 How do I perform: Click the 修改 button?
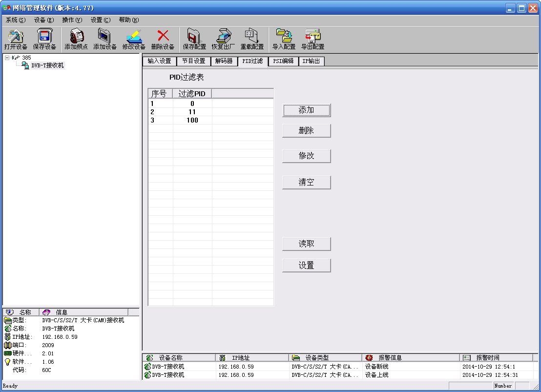pos(306,156)
